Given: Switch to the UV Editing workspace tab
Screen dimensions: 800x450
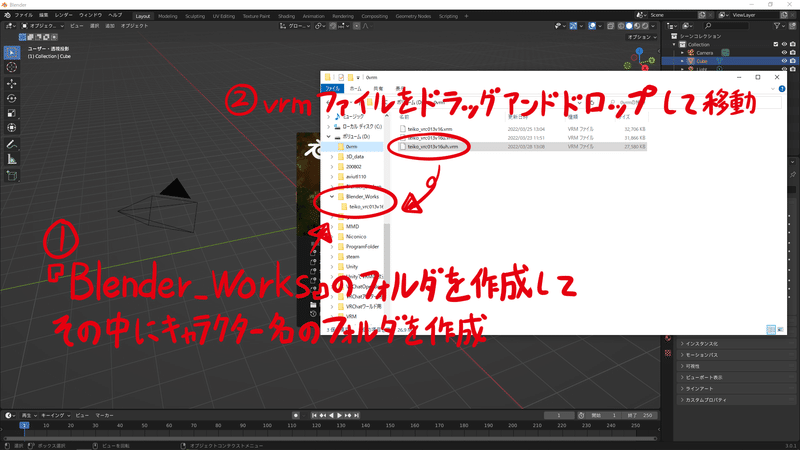Looking at the screenshot, I should pos(223,16).
